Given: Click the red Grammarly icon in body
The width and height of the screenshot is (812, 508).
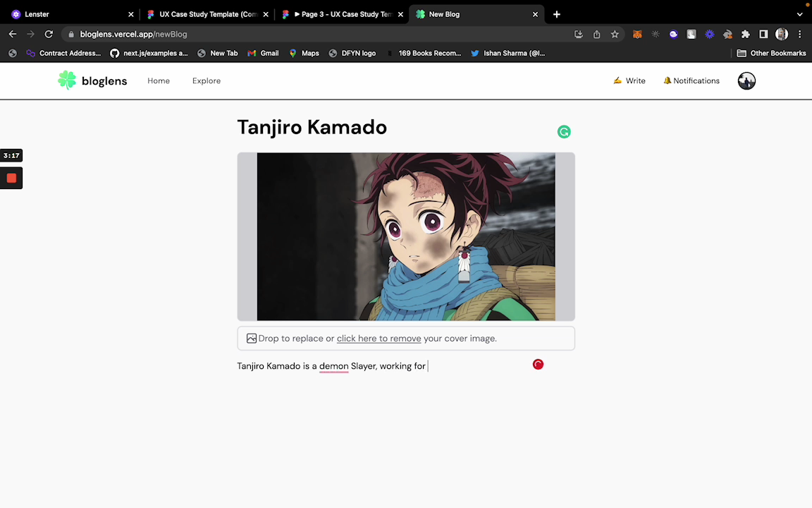Looking at the screenshot, I should [538, 364].
